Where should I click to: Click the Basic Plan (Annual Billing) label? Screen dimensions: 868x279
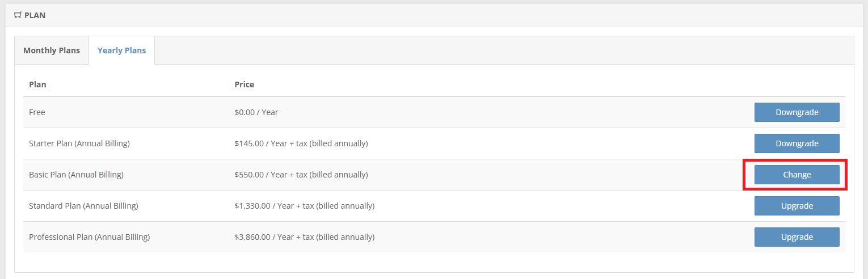coord(76,175)
